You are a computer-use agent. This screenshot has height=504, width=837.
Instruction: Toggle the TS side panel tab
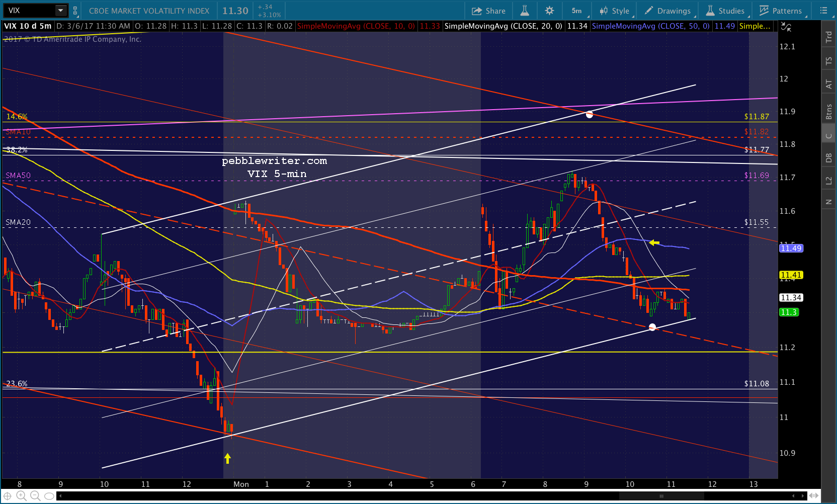[828, 61]
